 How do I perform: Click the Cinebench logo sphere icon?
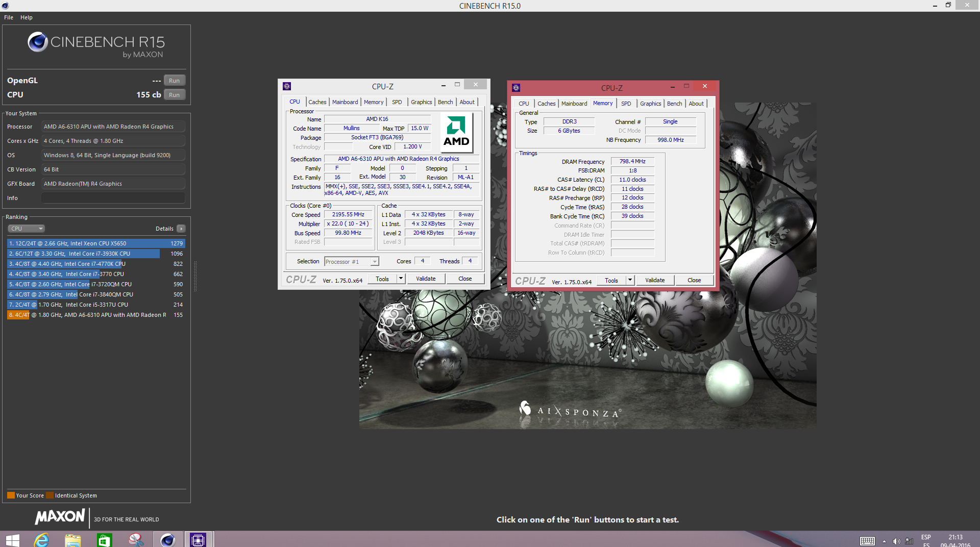tap(37, 42)
